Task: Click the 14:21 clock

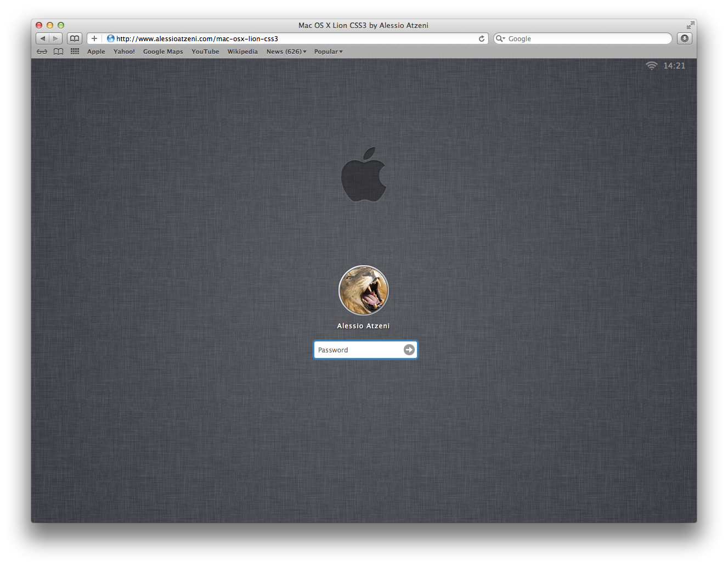Action: tap(674, 66)
